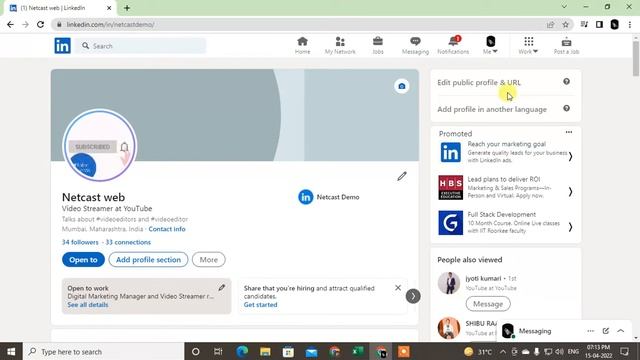Select Post a job icon
The image size is (640, 360).
point(566,45)
